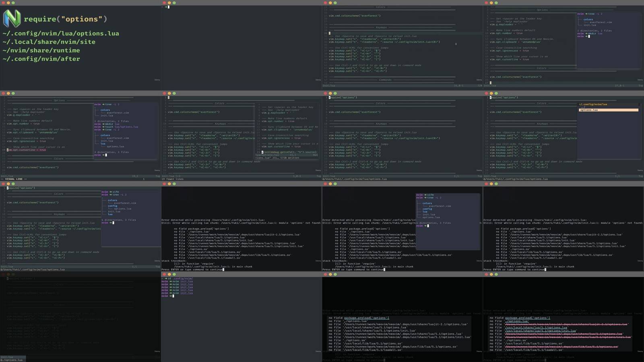The width and height of the screenshot is (644, 362).
Task: Select the ~/.local/share/nvim/site path line
Action: pyautogui.click(x=49, y=42)
